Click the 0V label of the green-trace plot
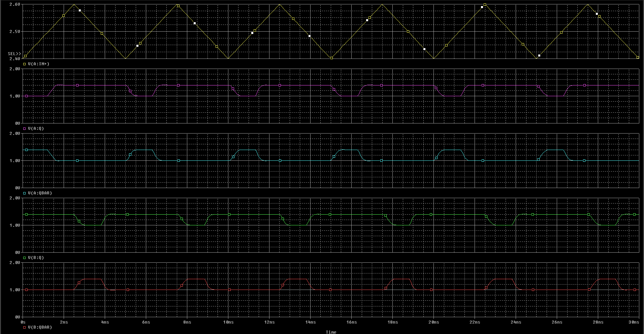644x334 pixels. (x=18, y=253)
